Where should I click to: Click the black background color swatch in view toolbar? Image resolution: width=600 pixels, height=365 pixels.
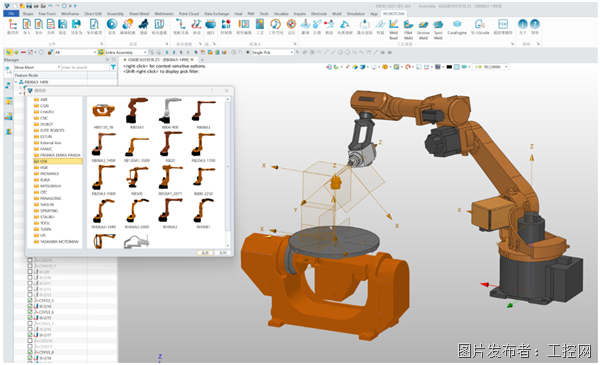pos(449,67)
